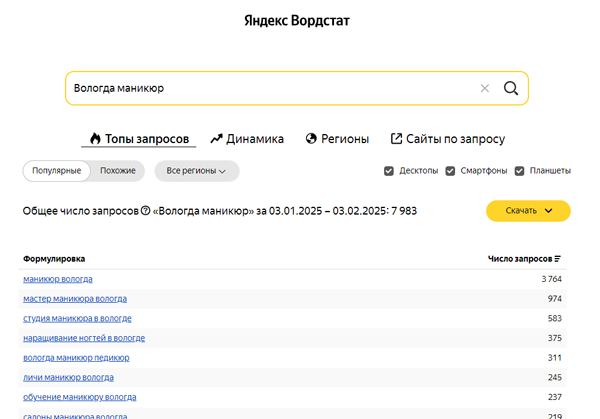The height and width of the screenshot is (419, 600).
Task: Switch to the Динамика tab
Action: (247, 139)
